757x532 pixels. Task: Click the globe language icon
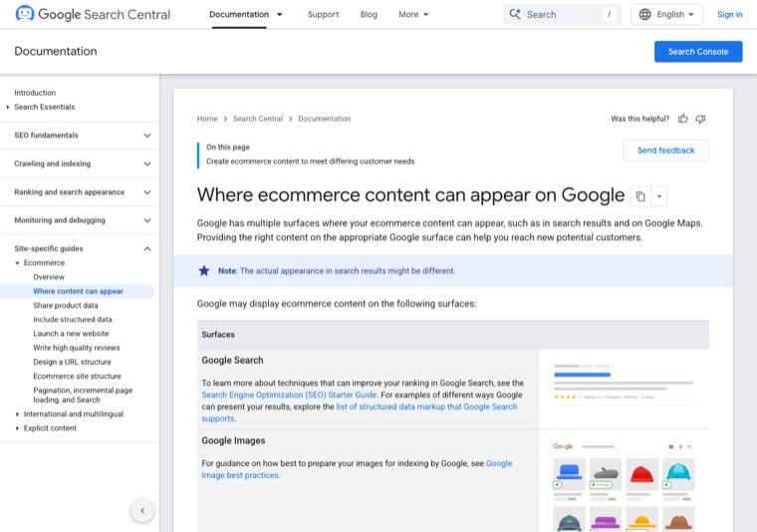tap(645, 15)
